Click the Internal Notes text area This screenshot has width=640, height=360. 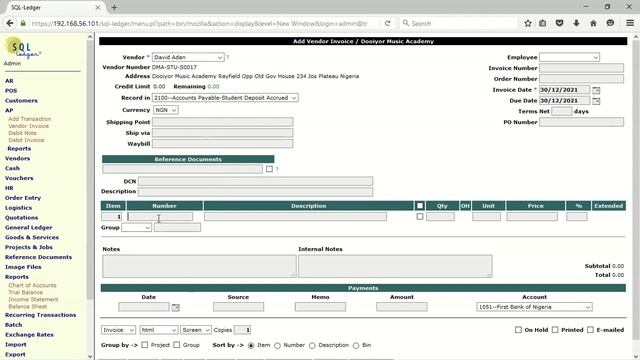395,266
